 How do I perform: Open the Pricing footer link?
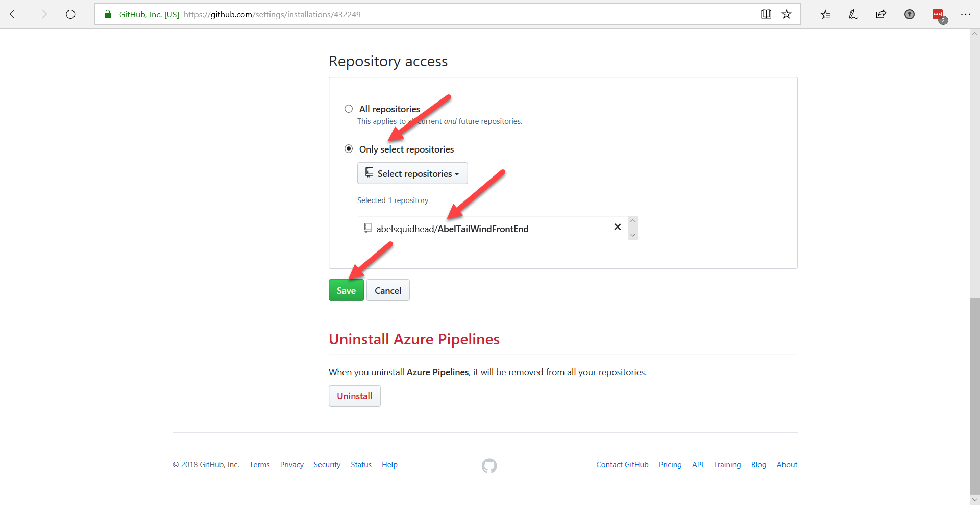(x=670, y=465)
